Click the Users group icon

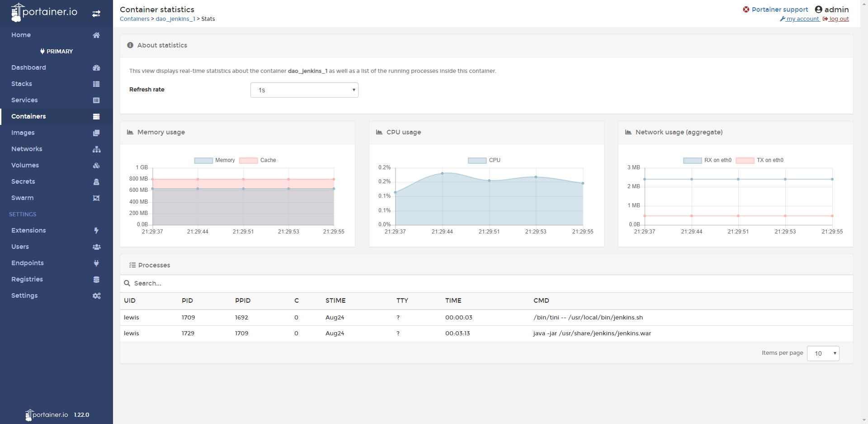coord(96,247)
